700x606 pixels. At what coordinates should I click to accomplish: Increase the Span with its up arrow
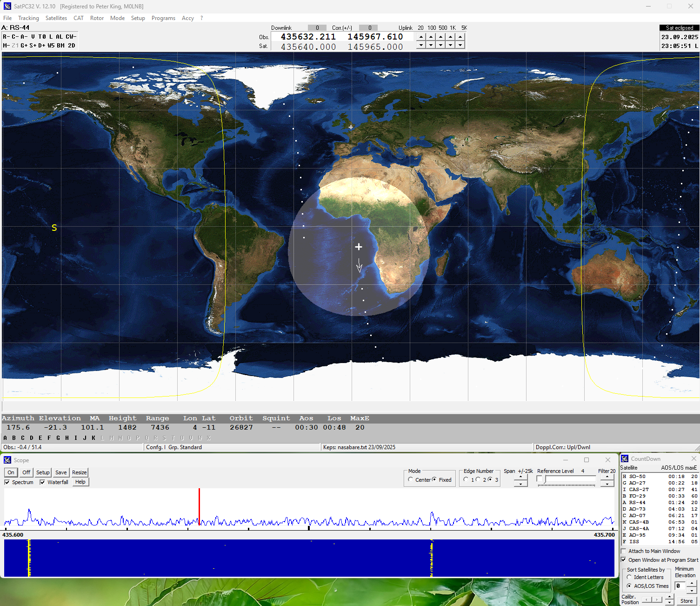pos(520,477)
